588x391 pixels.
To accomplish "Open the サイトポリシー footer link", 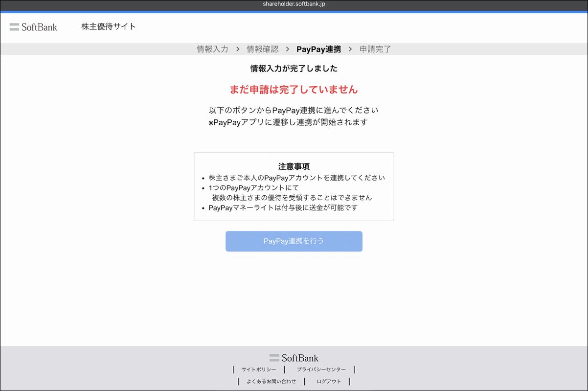I will (x=259, y=369).
